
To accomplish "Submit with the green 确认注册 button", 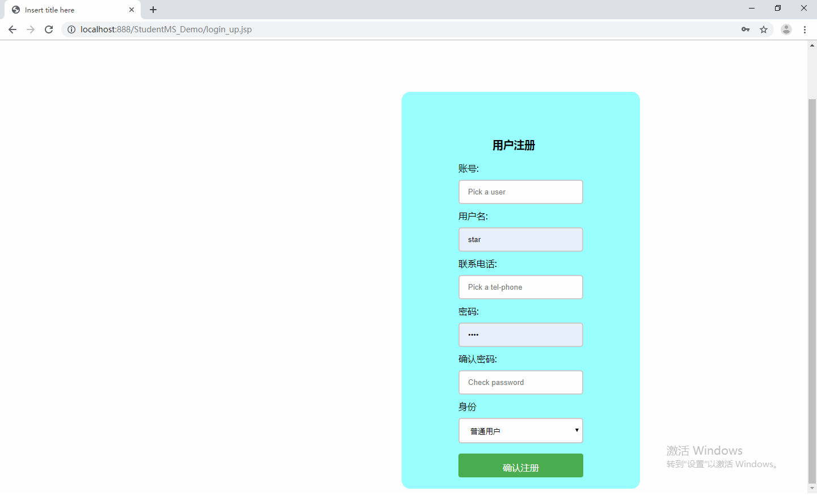I will [521, 465].
